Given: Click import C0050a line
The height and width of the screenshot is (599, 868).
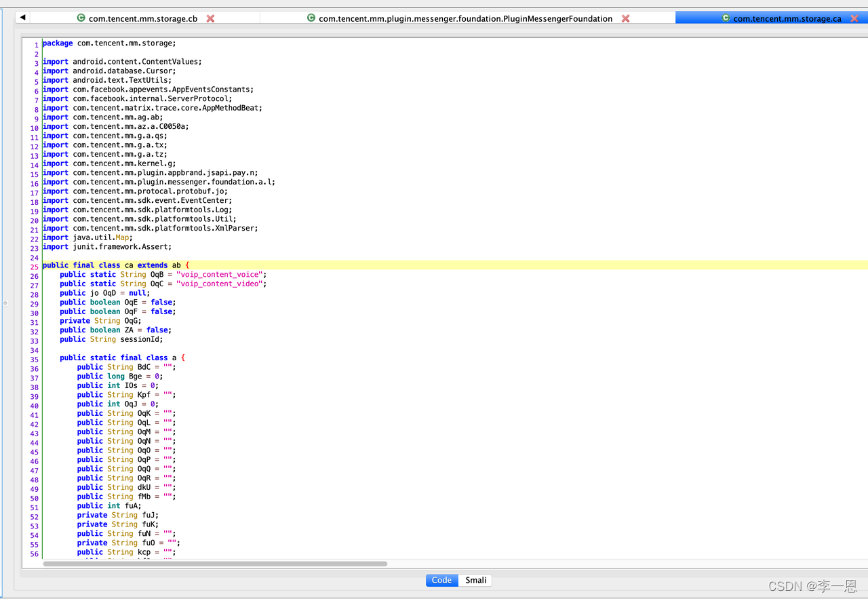Looking at the screenshot, I should point(116,127).
